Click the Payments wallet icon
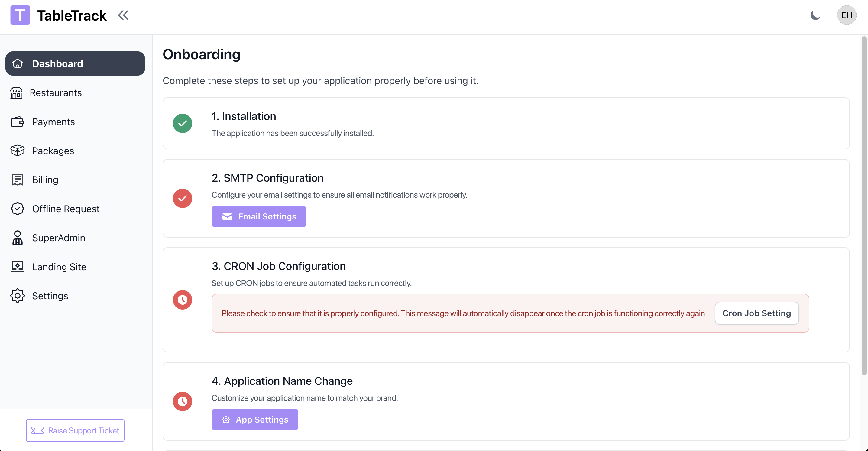Viewport: 868px width, 451px height. (x=17, y=122)
